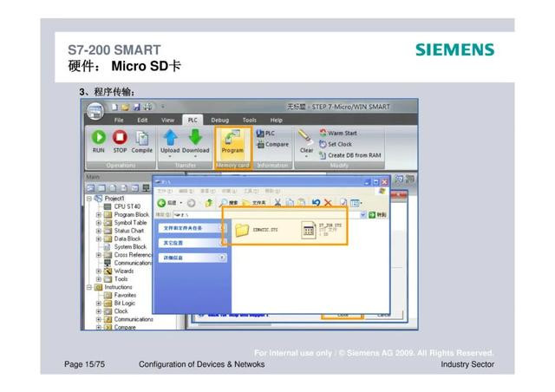Screen dimensions: 555x392
Task: Click the Explorer green Back button
Action: click(x=161, y=203)
